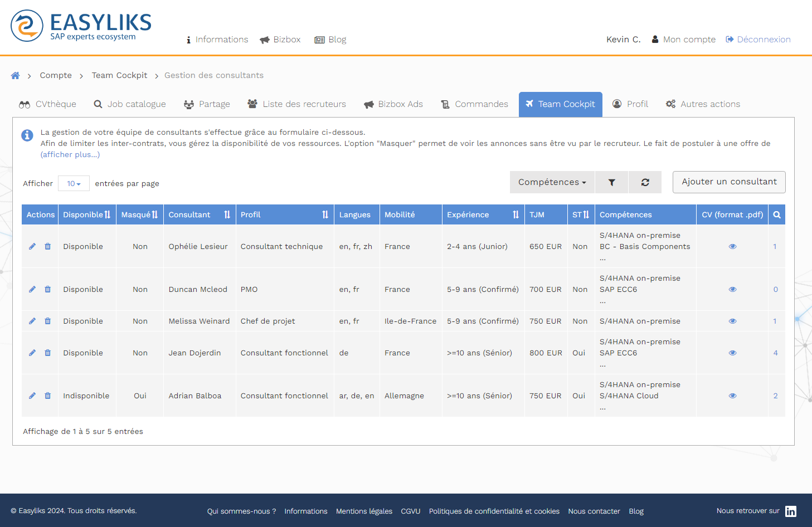
Task: Click the home icon in breadcrumb
Action: pyautogui.click(x=15, y=76)
